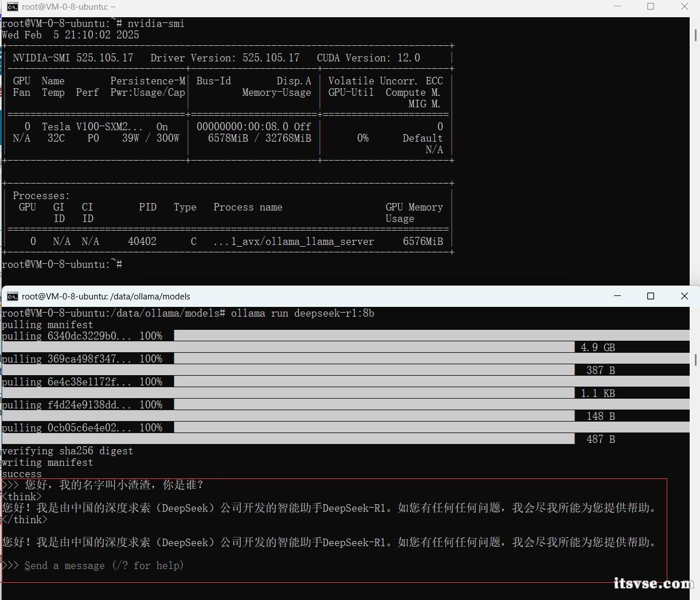Click the '6578MiB / 32768MiB' memory usage
Screen dimensions: 700x600
coord(259,138)
